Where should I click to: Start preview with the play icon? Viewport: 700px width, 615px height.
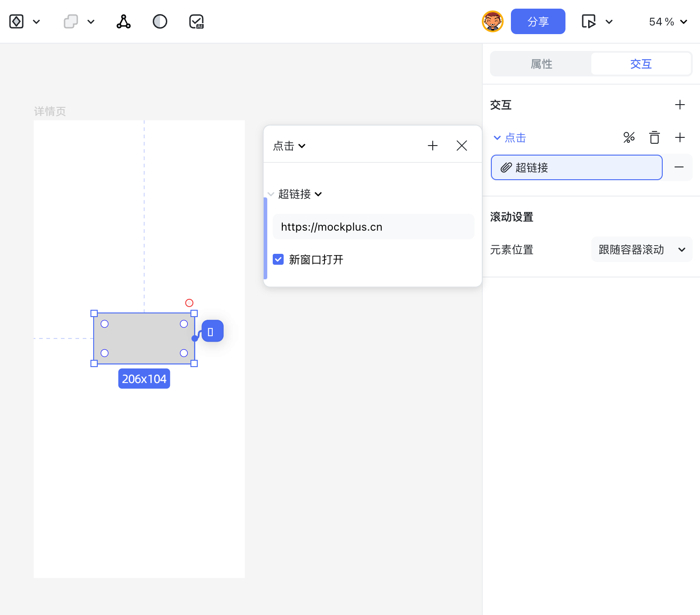589,21
